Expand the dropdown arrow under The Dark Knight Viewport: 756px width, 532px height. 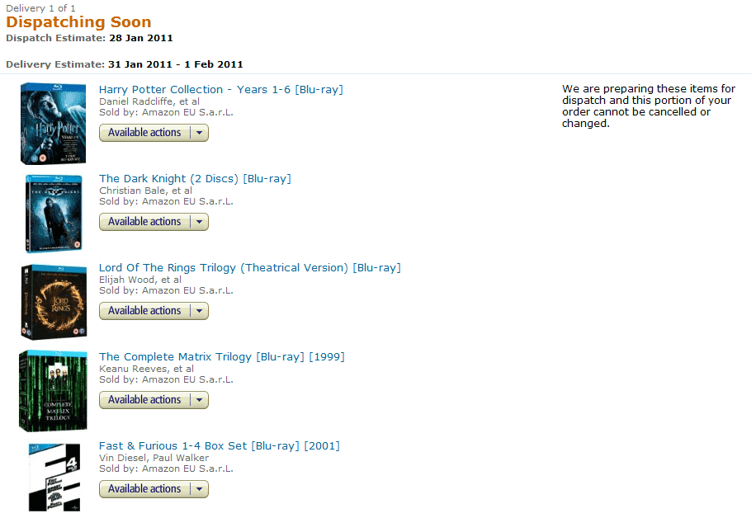click(x=199, y=222)
